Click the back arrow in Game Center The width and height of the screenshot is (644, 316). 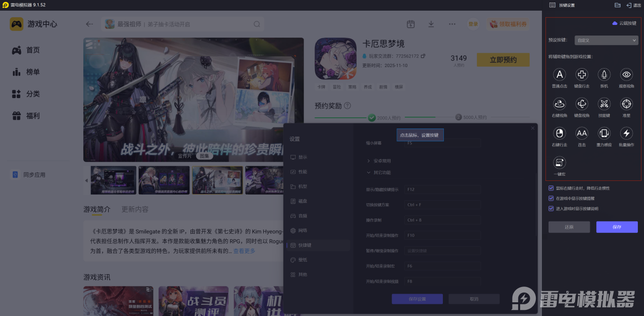point(89,24)
